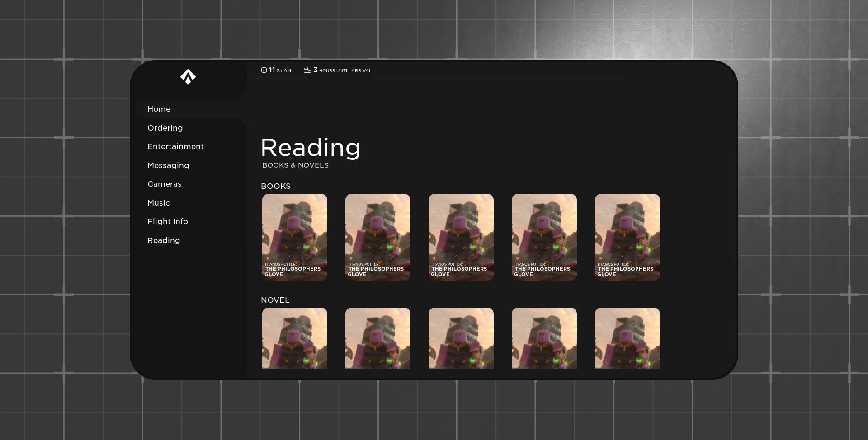Screen dimensions: 868x440
Task: Click the landing plane icon in the status bar
Action: (x=307, y=70)
